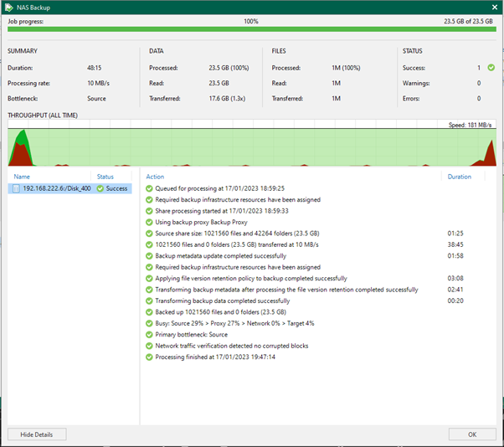
Task: Click the 03:08 duration value
Action: click(455, 278)
